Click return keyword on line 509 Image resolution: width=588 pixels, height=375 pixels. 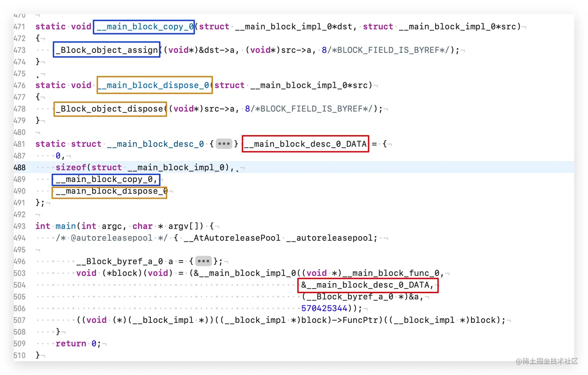(x=71, y=343)
